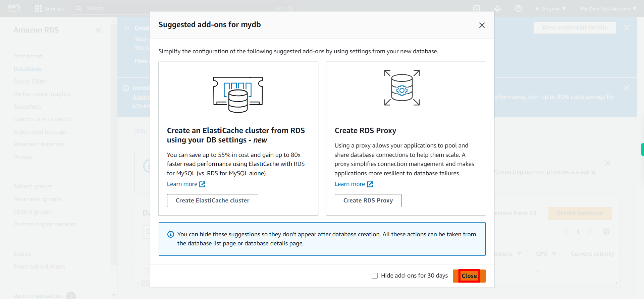Sort by CPU column arrow
Screen dimensions: 644x299
[554, 254]
